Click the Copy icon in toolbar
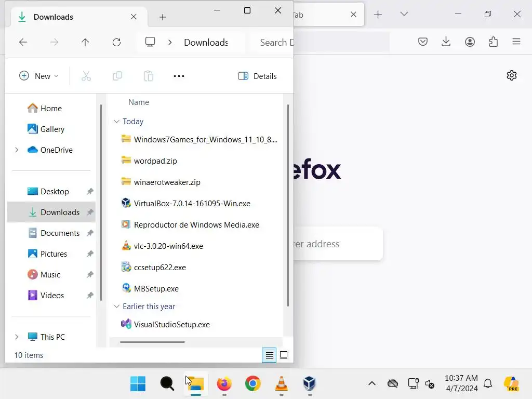 pyautogui.click(x=117, y=76)
